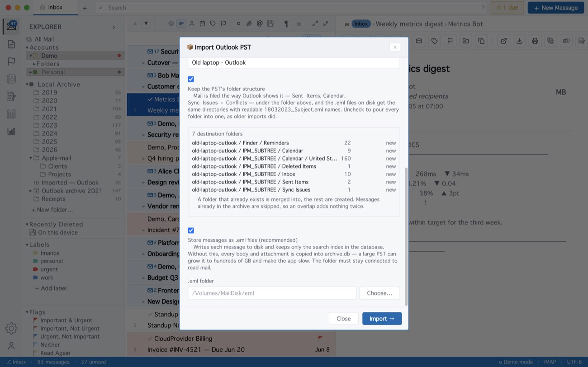
Task: Open message in external window icon
Action: (x=503, y=41)
